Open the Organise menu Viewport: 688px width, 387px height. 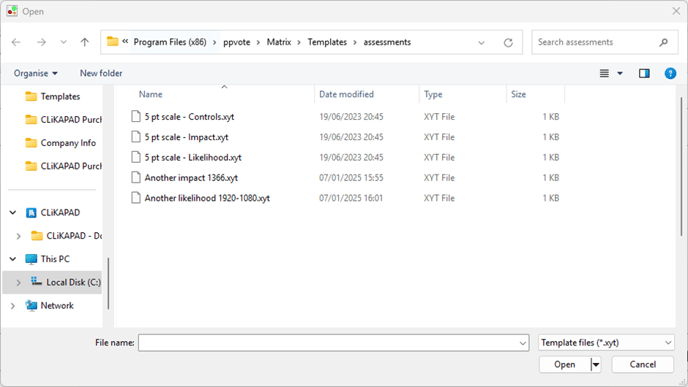(36, 73)
